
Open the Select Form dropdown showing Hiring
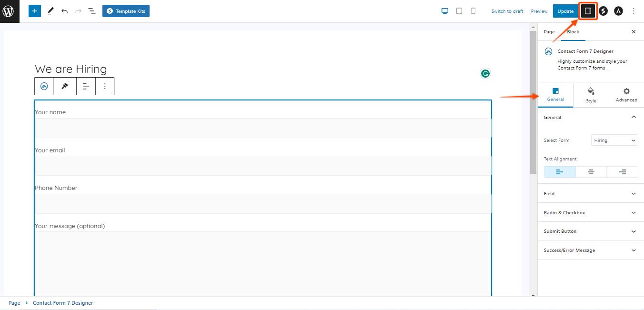pos(614,140)
